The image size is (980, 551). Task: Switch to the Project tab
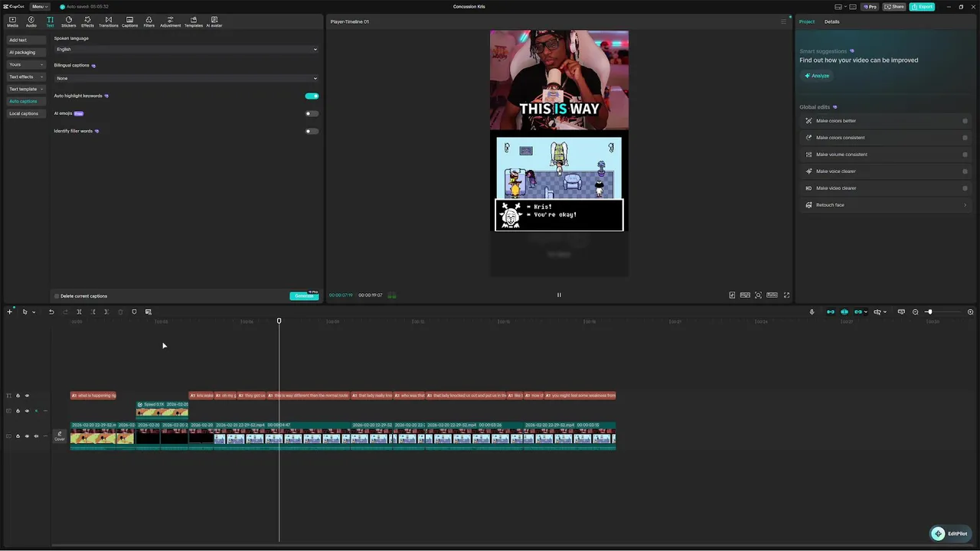(x=807, y=21)
